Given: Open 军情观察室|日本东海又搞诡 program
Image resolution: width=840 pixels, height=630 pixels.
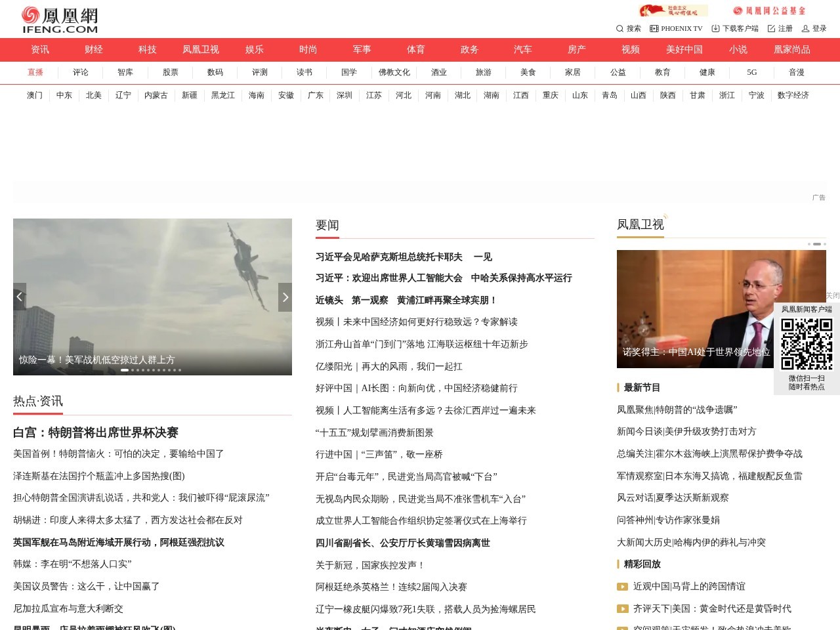Looking at the screenshot, I should coord(709,476).
